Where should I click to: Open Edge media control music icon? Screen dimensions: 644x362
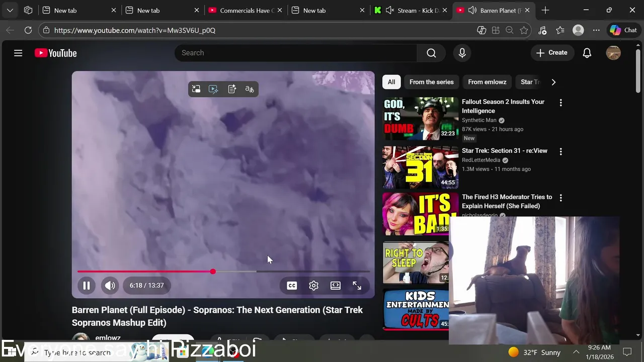tap(542, 30)
